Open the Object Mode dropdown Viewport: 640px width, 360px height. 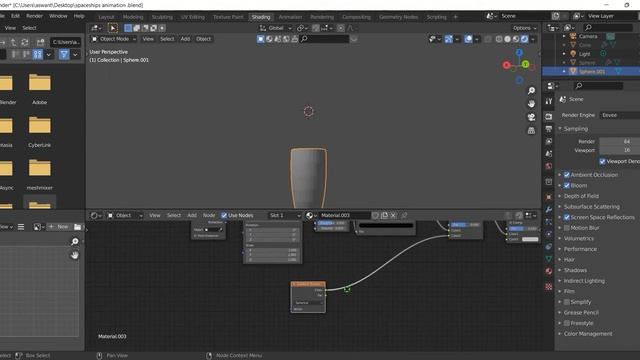pos(113,39)
